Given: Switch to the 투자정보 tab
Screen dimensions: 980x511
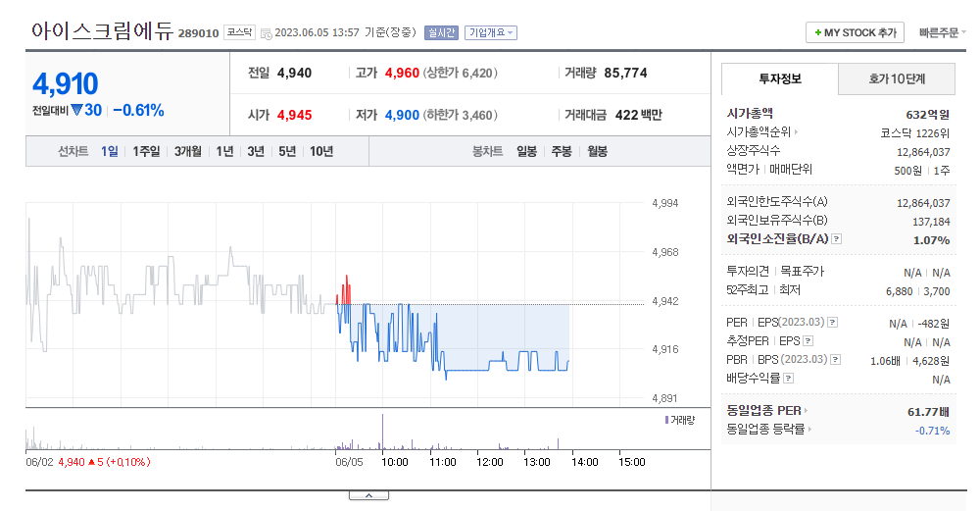Looking at the screenshot, I should coord(779,78).
